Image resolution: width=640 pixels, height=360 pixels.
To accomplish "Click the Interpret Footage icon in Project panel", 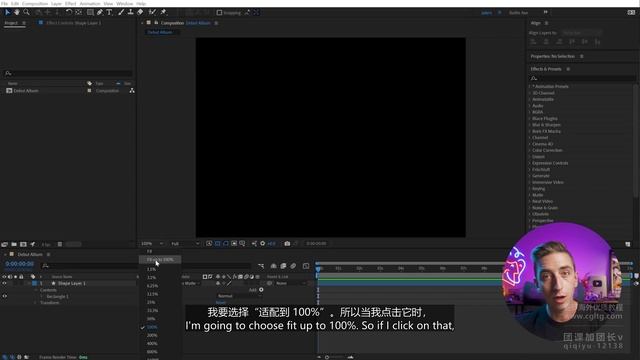I will point(4,244).
